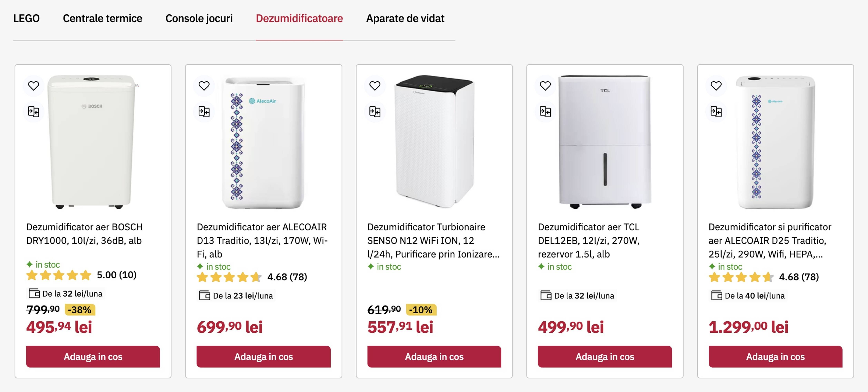Toggle the wishlist heart on TCL DEL12EB
Screen dimensions: 868x392
(x=546, y=86)
